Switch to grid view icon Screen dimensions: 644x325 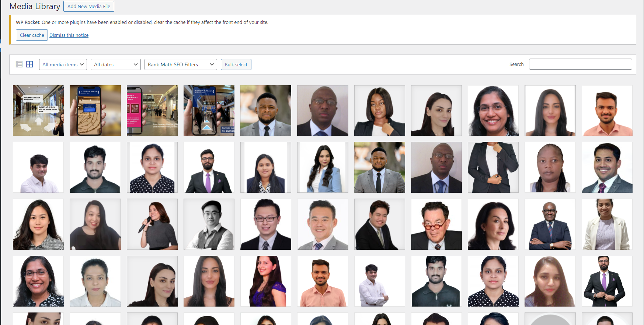tap(29, 64)
